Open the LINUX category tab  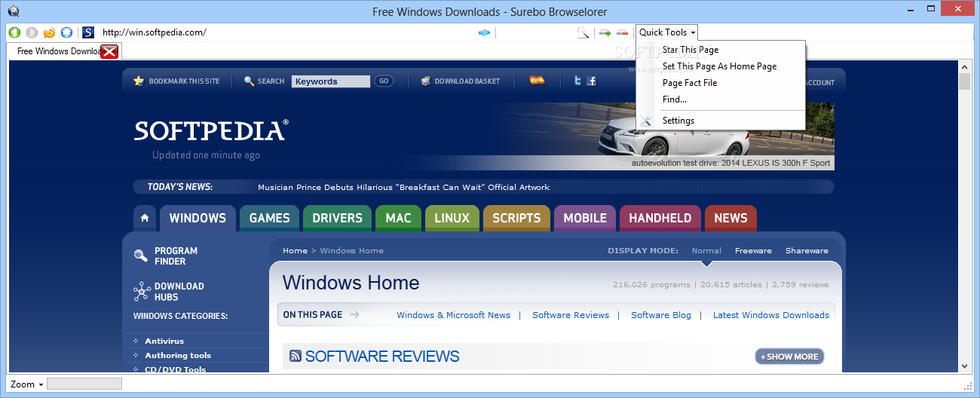click(452, 219)
